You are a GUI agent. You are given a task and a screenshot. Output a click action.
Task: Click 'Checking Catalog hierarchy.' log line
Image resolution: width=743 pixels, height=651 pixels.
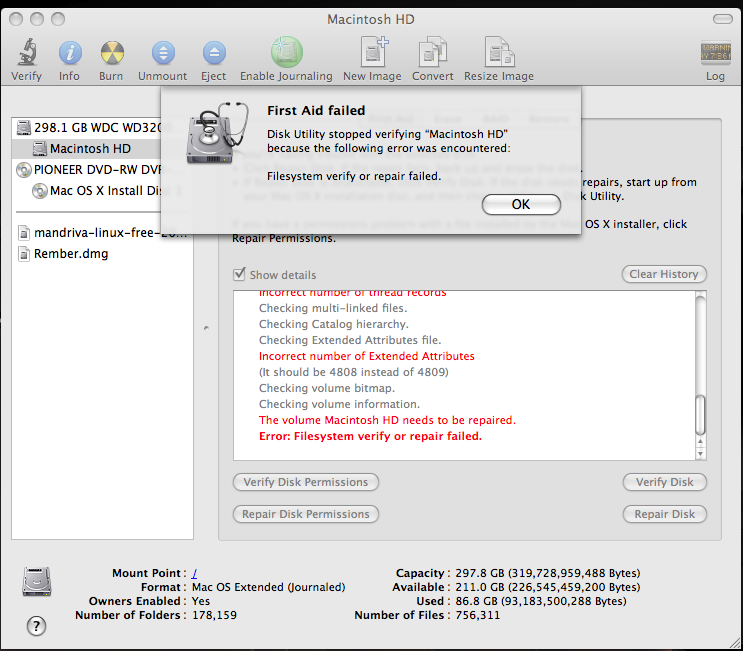pos(334,324)
